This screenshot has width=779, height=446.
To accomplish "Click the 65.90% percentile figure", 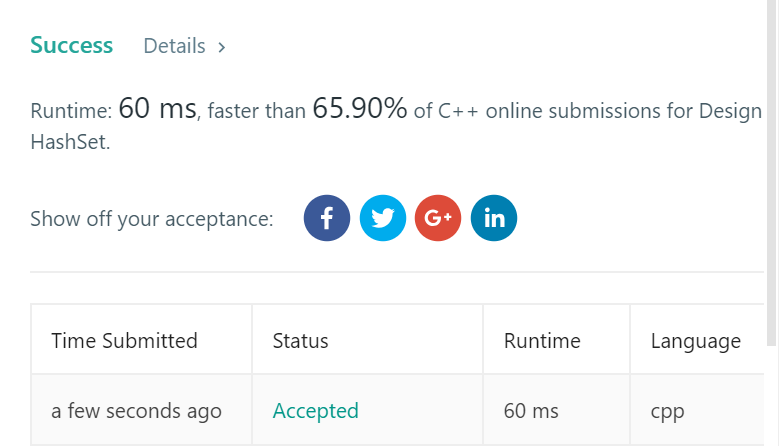I will pos(360,108).
